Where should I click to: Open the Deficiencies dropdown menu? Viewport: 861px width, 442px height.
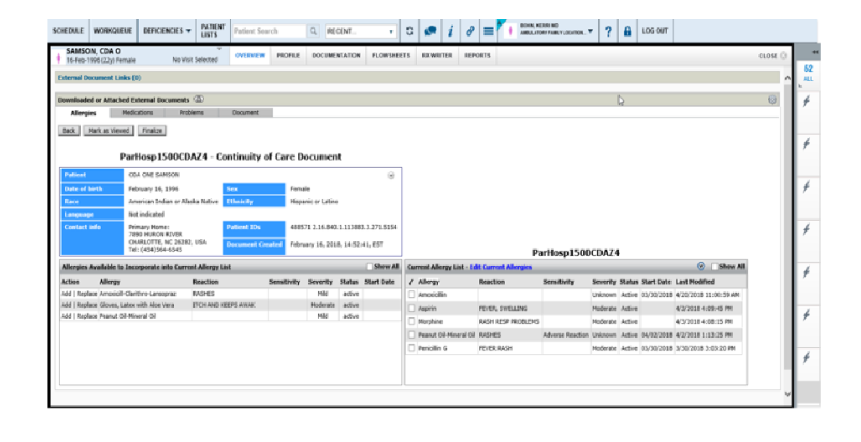[x=167, y=32]
